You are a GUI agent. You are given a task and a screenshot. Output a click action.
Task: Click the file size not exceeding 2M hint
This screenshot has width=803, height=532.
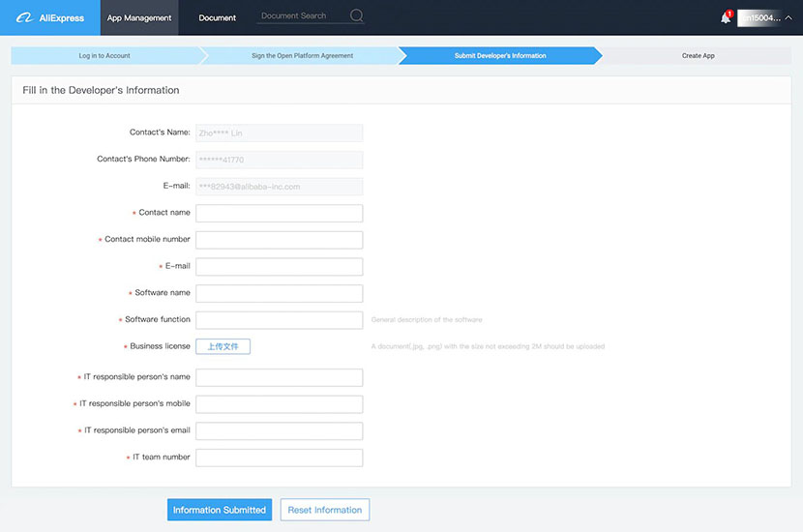pyautogui.click(x=488, y=346)
